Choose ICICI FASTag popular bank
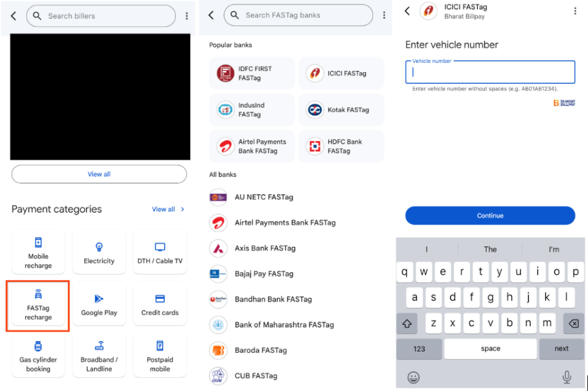This screenshot has height=391, width=588. [x=341, y=73]
